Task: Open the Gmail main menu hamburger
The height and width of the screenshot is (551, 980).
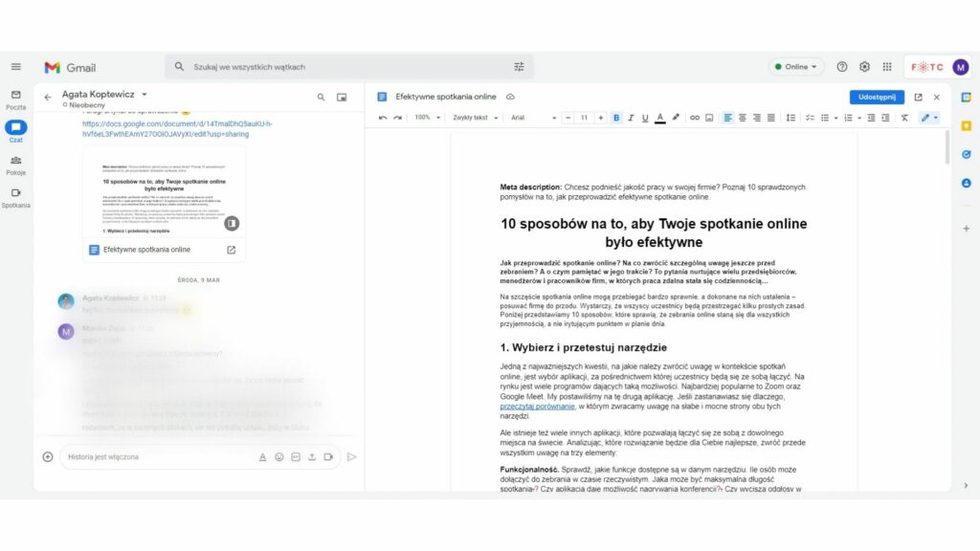Action: (x=16, y=67)
